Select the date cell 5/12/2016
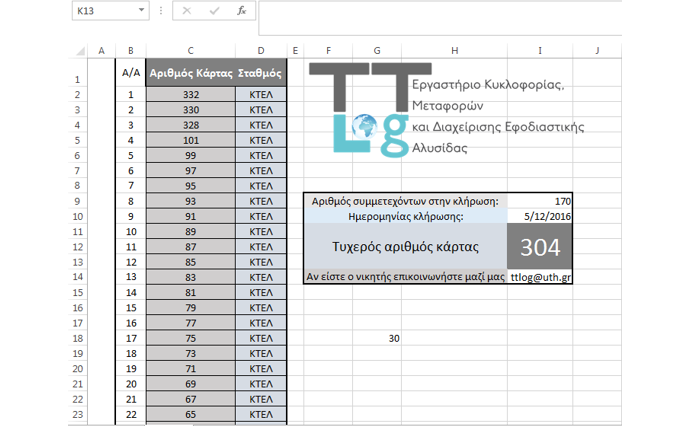This screenshot has width=685, height=426. [x=540, y=216]
